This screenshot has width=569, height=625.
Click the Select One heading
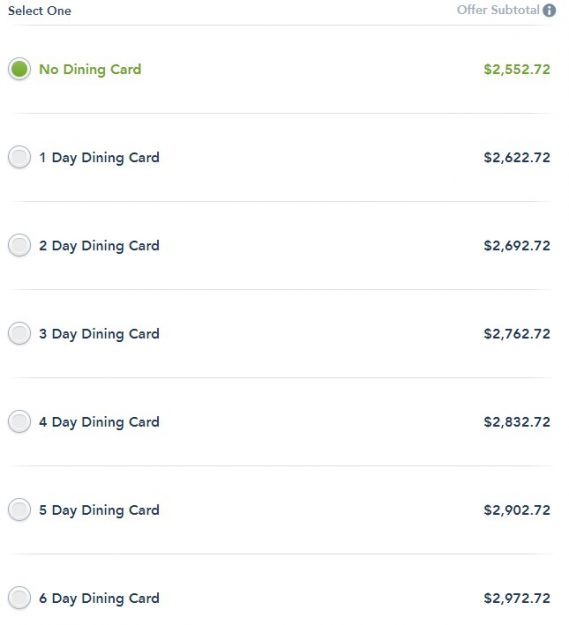pos(39,11)
